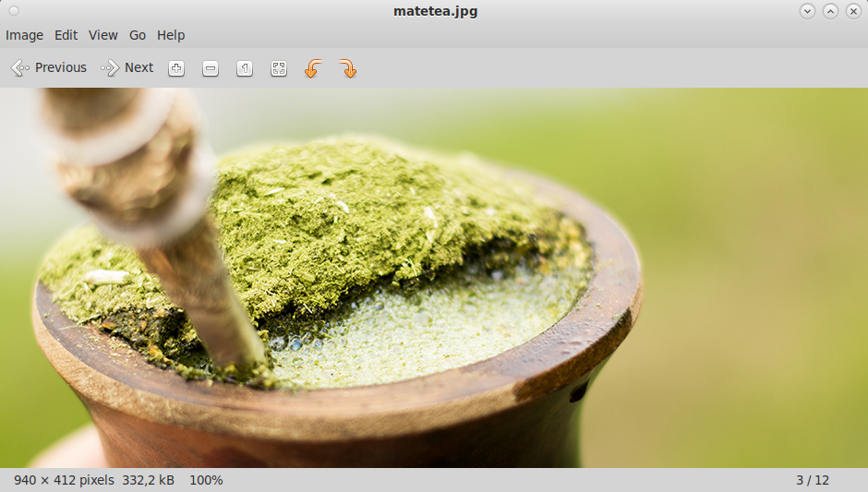This screenshot has height=492, width=868.
Task: Advance to the next image
Action: point(127,67)
